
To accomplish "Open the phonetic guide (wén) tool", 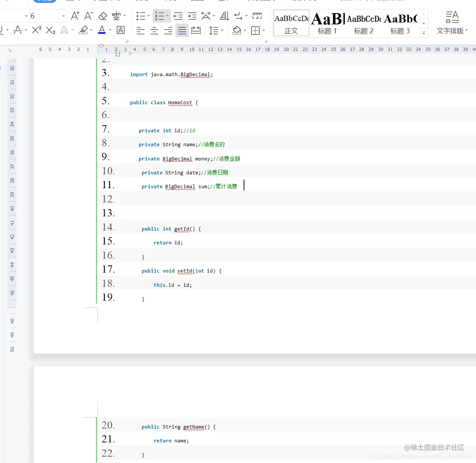I will [116, 16].
